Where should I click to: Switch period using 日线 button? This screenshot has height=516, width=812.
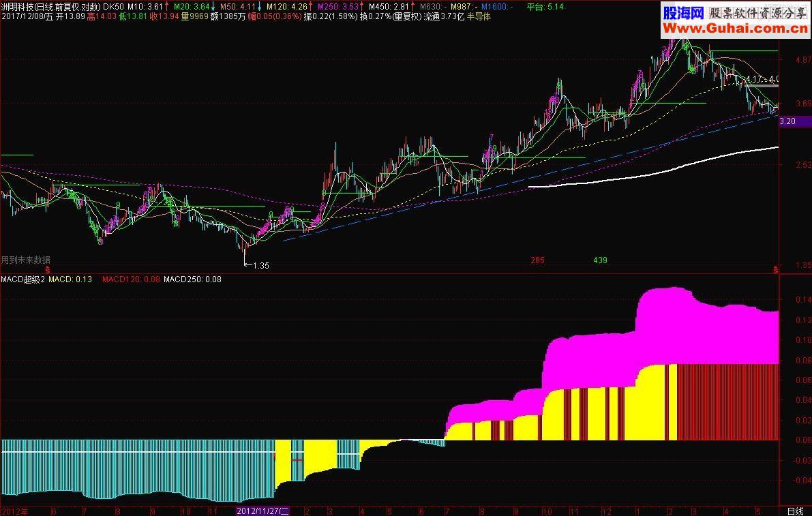tap(795, 511)
